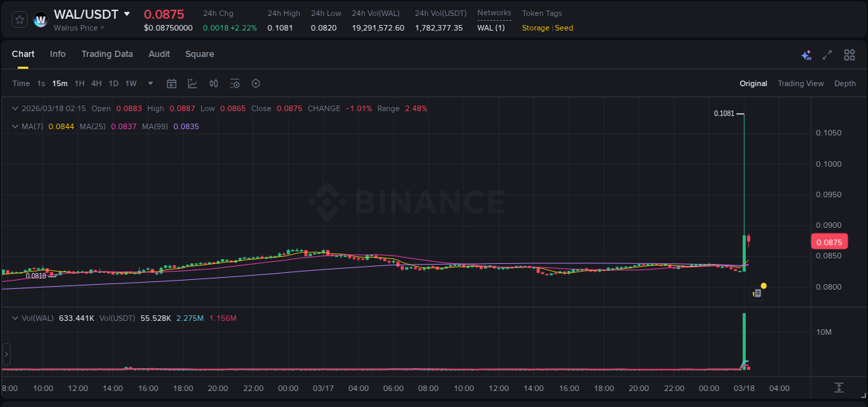Open the AI analysis assistant
Viewport: 868px width, 407px height.
806,54
